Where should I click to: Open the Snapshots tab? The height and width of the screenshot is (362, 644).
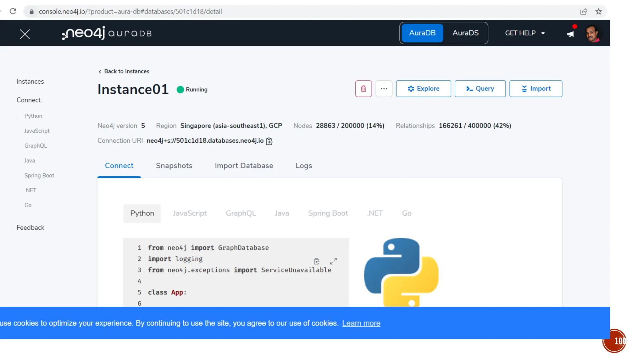174,166
